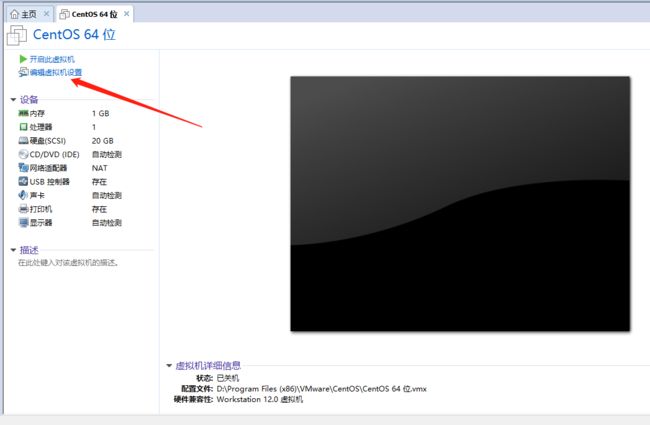Close the CentOS 64 位 tab

point(126,14)
